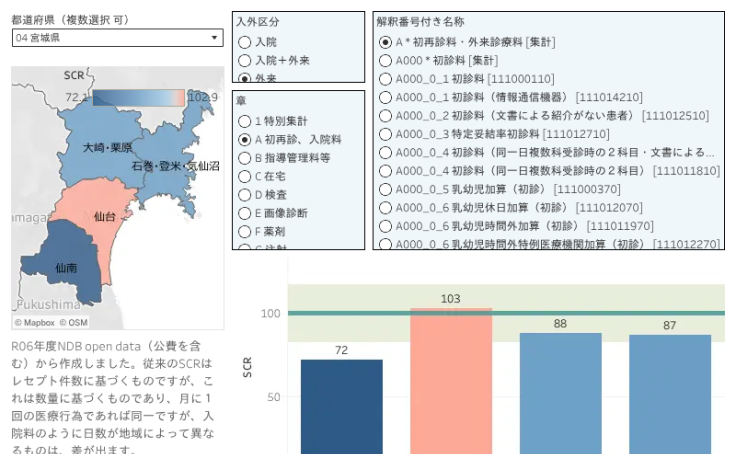This screenshot has width=736, height=454.
Task: Select A000_0_3 特定妥結率初診料 option
Action: tap(385, 134)
